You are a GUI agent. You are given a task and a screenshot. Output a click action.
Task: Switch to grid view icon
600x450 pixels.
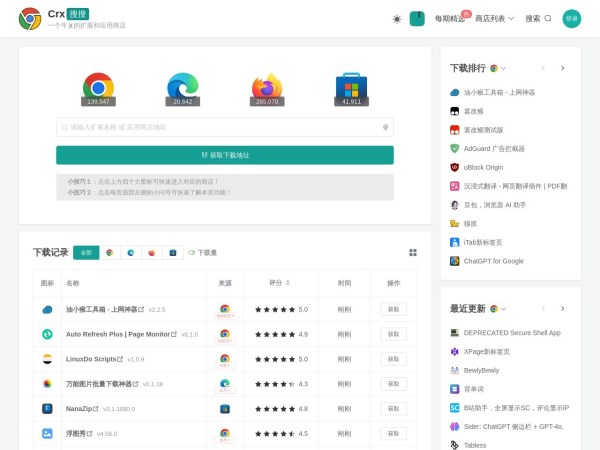(413, 253)
